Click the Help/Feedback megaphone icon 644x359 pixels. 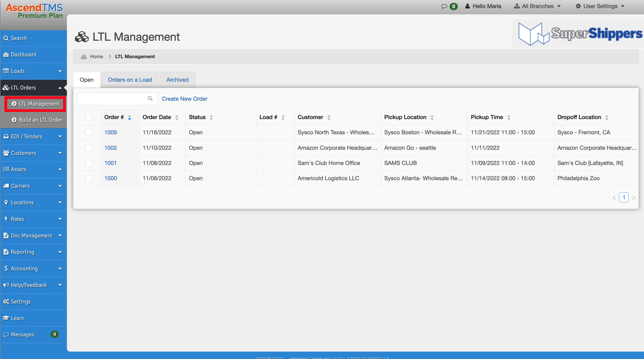click(x=6, y=285)
